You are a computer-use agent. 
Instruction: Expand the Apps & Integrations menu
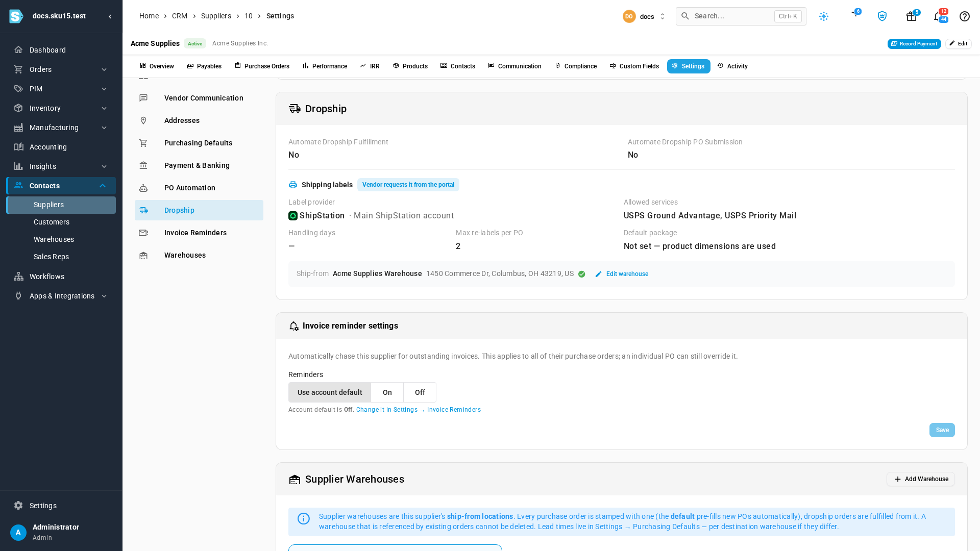tap(61, 296)
